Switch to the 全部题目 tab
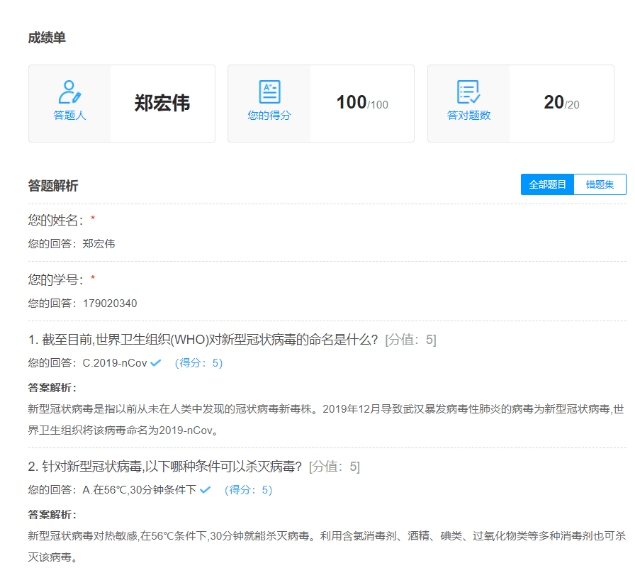Screen dimensions: 635x568 547,185
